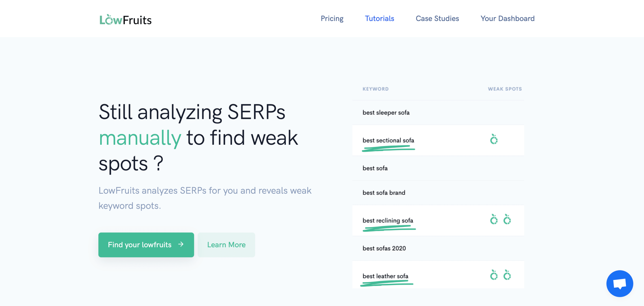Click first fruit icon for best reclining sofa
The image size is (644, 306).
point(494,220)
